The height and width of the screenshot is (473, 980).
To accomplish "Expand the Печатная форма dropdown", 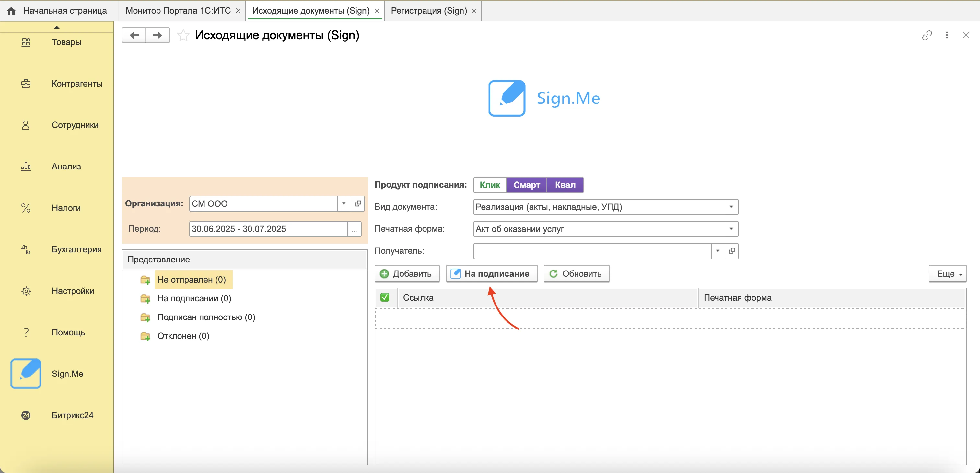I will 731,229.
